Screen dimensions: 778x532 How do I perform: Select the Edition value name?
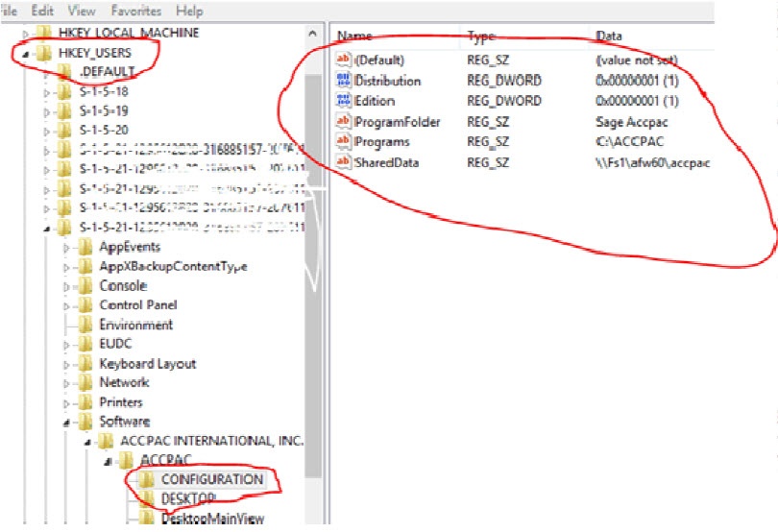point(375,101)
